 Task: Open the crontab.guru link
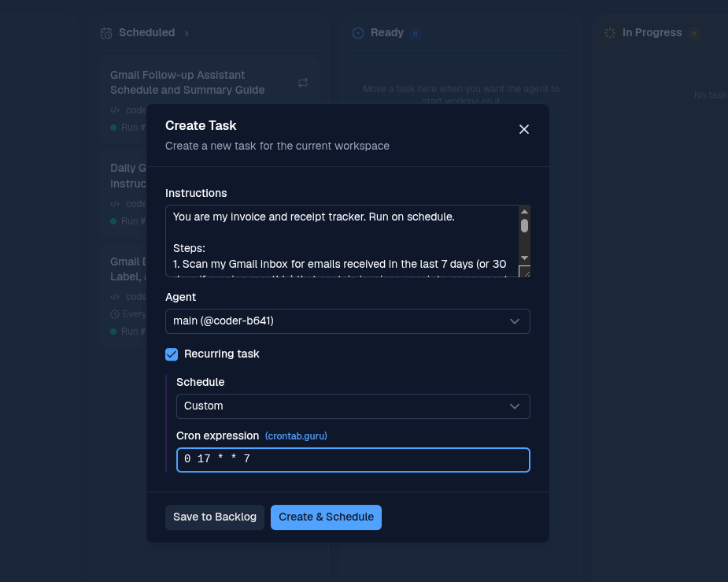pyautogui.click(x=296, y=436)
